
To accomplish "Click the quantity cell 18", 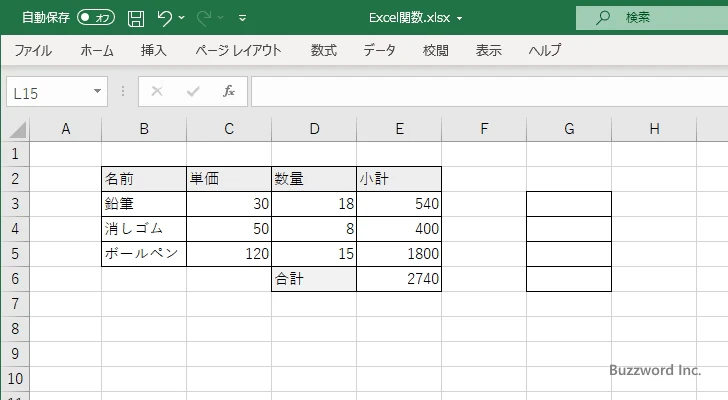I will tap(314, 204).
